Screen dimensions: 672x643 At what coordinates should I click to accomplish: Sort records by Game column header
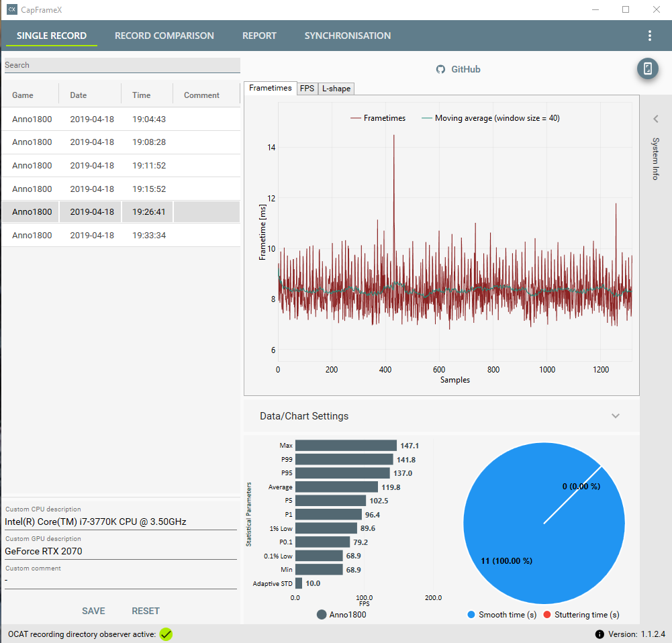[23, 95]
